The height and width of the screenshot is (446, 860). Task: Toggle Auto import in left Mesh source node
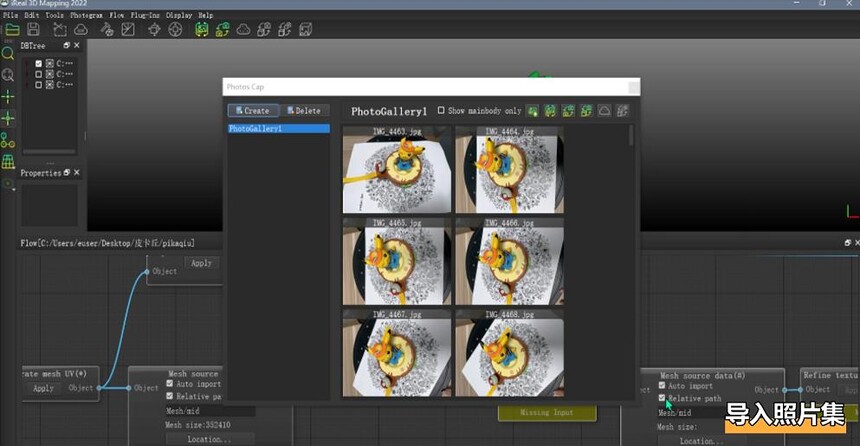pyautogui.click(x=169, y=383)
